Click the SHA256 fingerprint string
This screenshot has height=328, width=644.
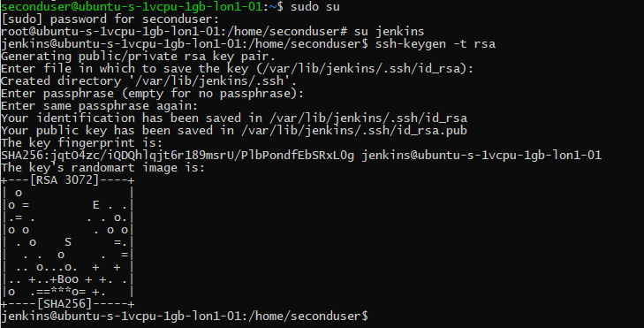click(x=178, y=155)
